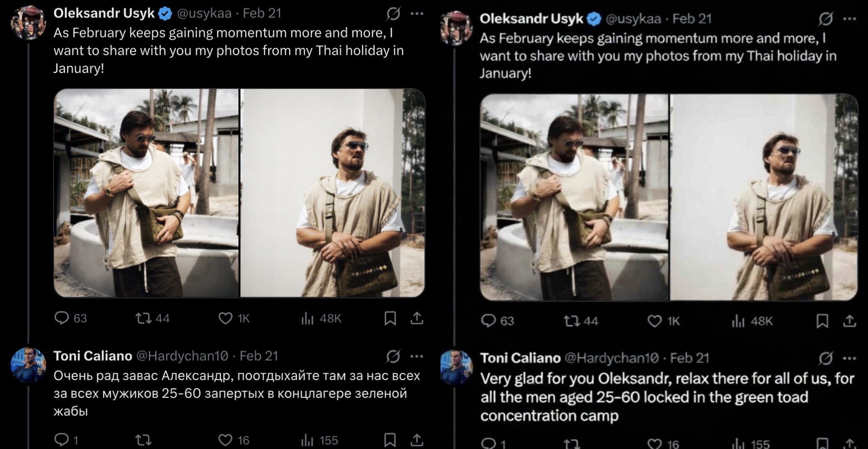Screen dimensions: 868x449
Task: Share the English-translated Toni Caliano reply
Action: tap(850, 443)
